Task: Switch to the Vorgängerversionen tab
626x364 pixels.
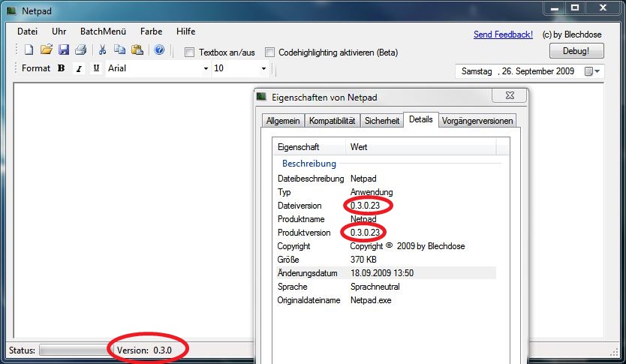Action: [477, 121]
